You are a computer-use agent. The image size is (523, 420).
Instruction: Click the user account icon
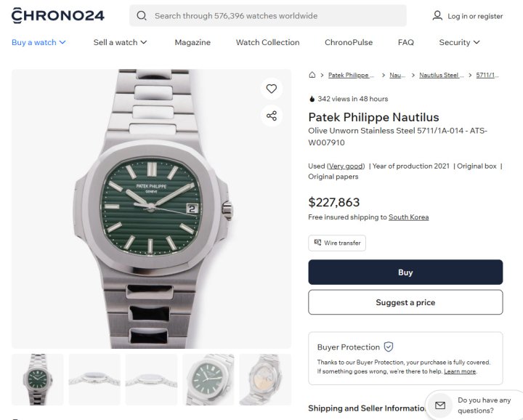(437, 15)
